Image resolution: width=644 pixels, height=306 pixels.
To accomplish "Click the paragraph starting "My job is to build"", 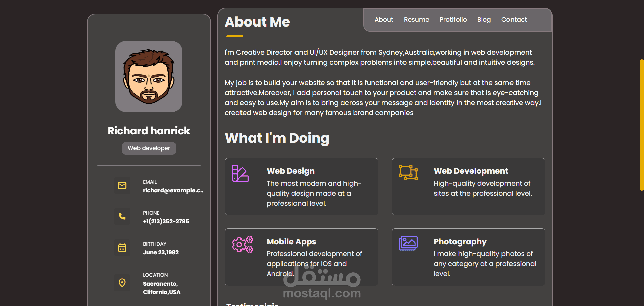I will [x=383, y=98].
